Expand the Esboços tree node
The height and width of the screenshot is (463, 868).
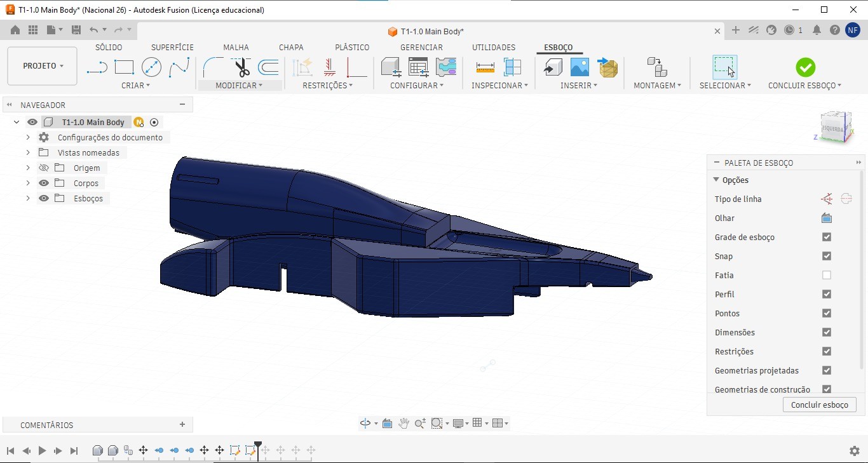pyautogui.click(x=28, y=198)
